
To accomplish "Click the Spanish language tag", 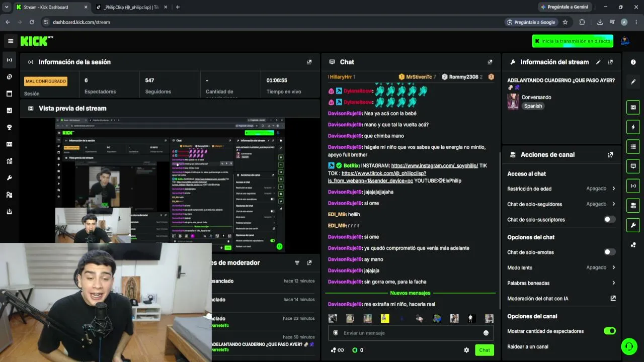I will [x=533, y=106].
